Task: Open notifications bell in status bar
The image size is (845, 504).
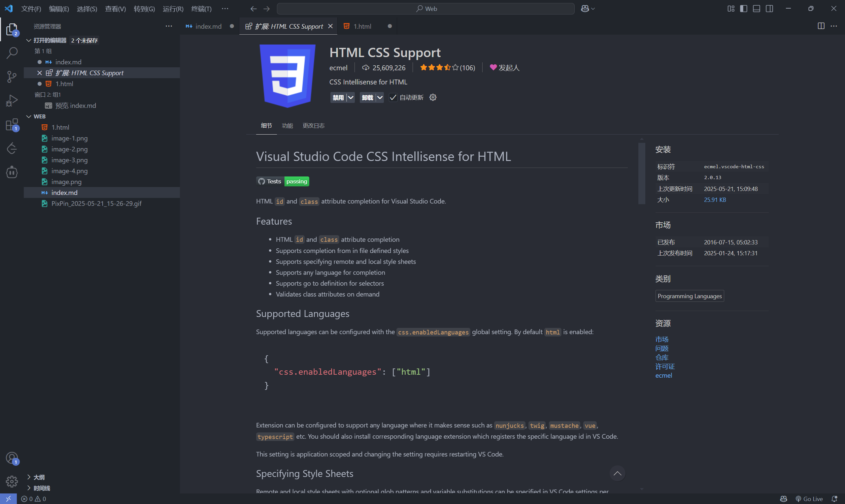Action: click(x=834, y=499)
